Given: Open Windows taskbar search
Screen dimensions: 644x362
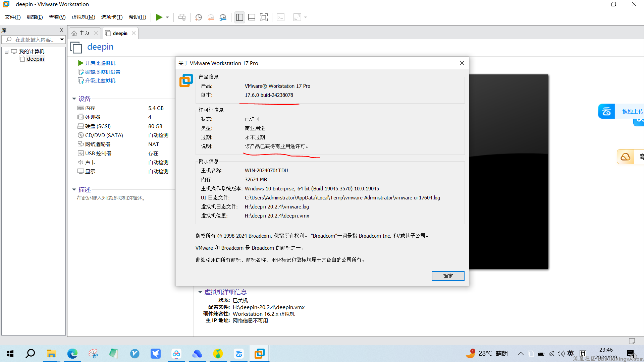Looking at the screenshot, I should [x=30, y=354].
